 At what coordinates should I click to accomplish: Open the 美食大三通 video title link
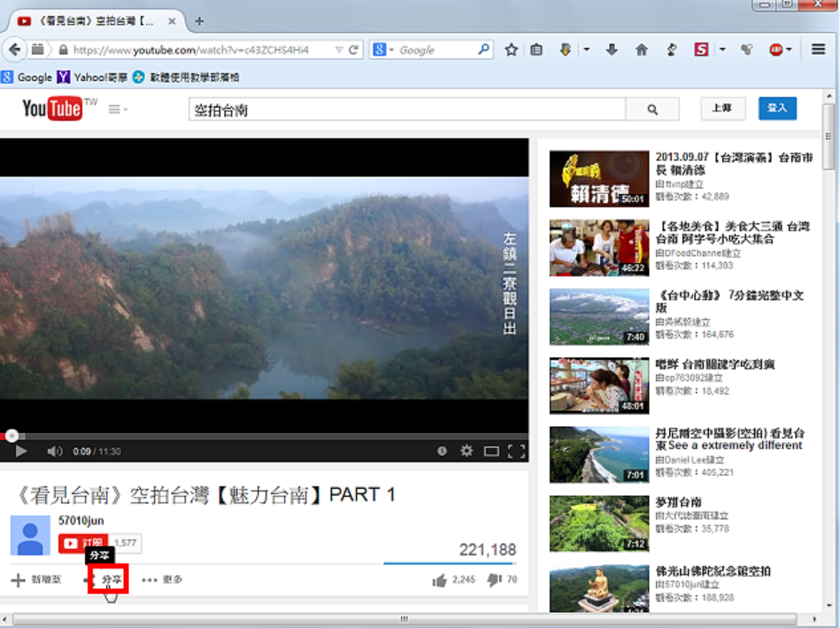[x=732, y=233]
